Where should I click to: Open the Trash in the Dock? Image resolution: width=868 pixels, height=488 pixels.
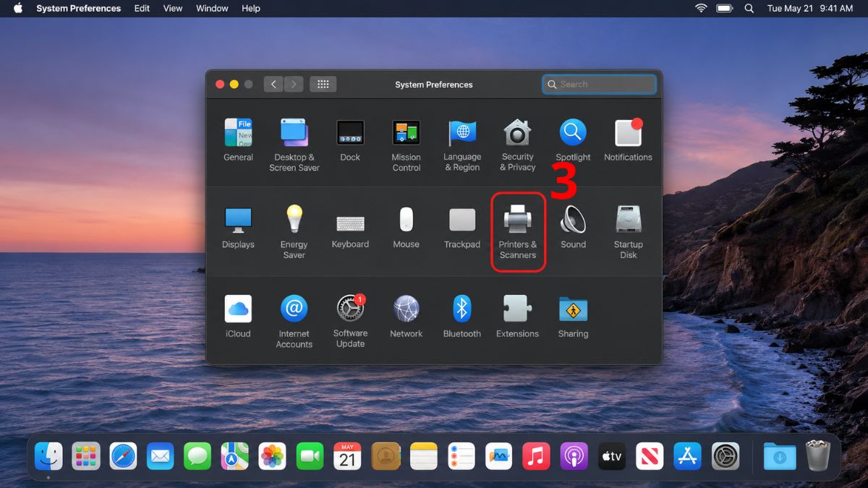(x=818, y=456)
